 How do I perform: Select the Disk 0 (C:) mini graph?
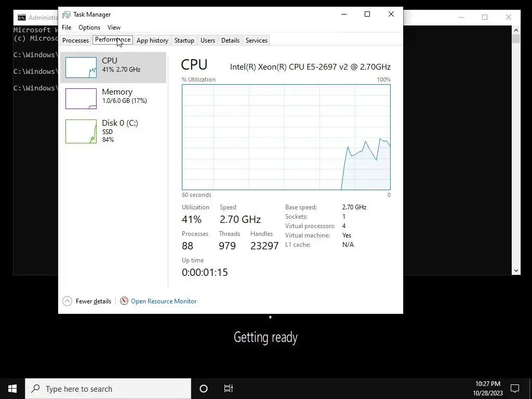tap(81, 131)
